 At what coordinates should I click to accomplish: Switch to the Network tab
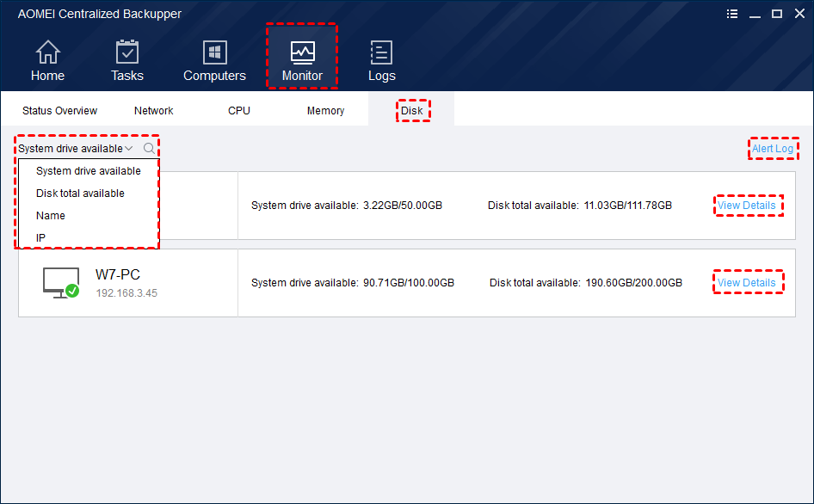tap(154, 111)
